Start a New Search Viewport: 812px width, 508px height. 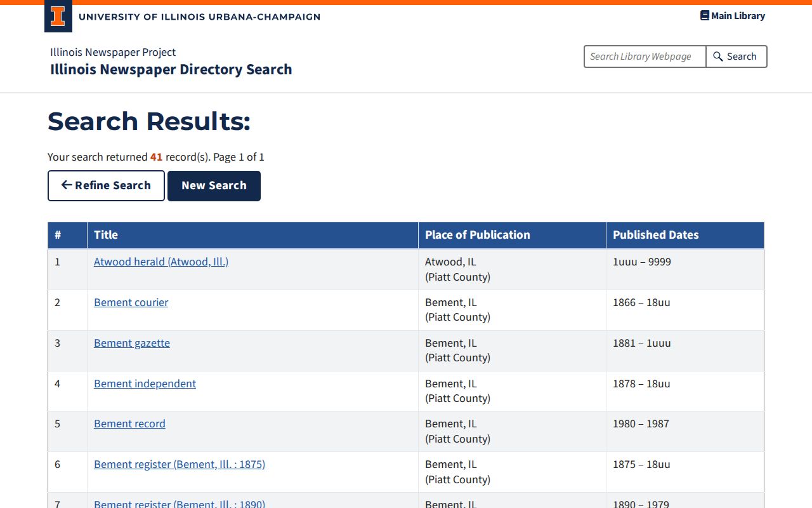click(x=214, y=185)
